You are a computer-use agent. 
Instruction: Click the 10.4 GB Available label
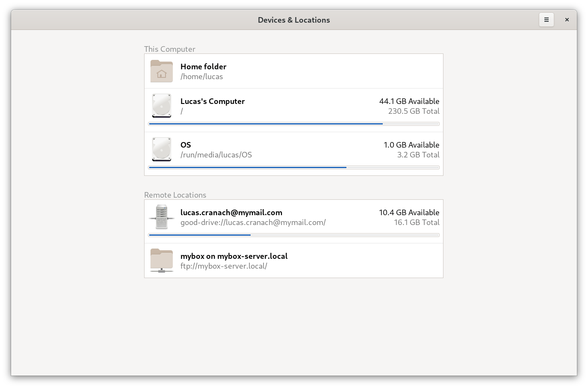click(x=409, y=213)
